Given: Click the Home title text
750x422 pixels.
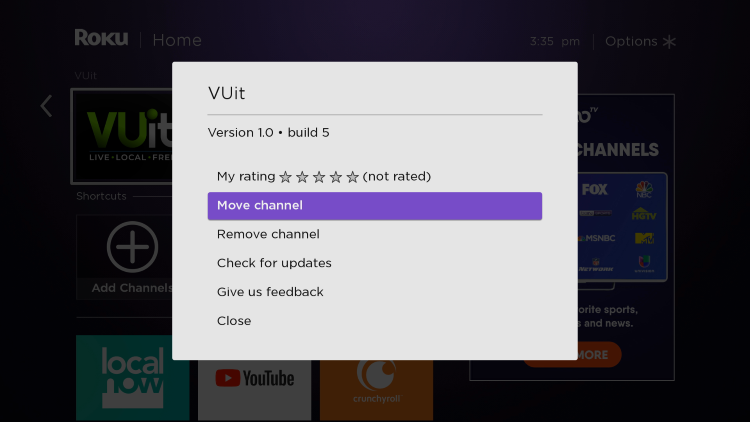Looking at the screenshot, I should (177, 40).
